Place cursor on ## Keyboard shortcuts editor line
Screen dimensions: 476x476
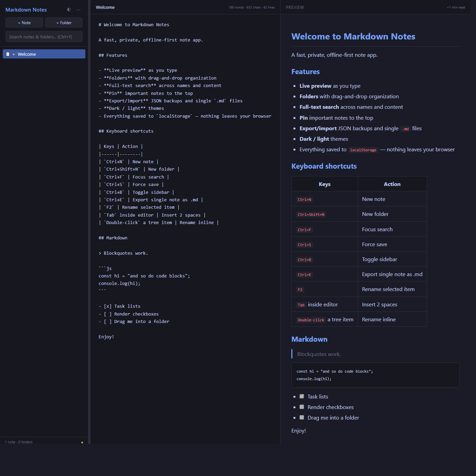126,131
